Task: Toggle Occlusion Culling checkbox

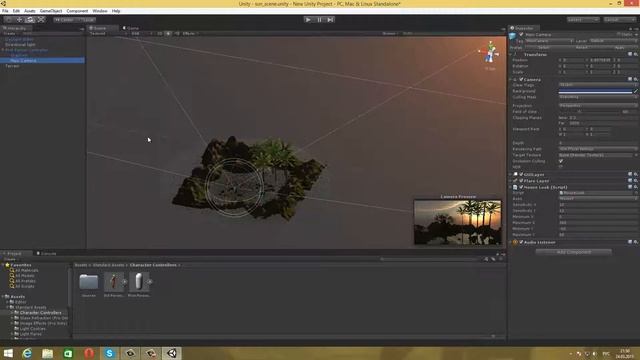Action: click(561, 161)
